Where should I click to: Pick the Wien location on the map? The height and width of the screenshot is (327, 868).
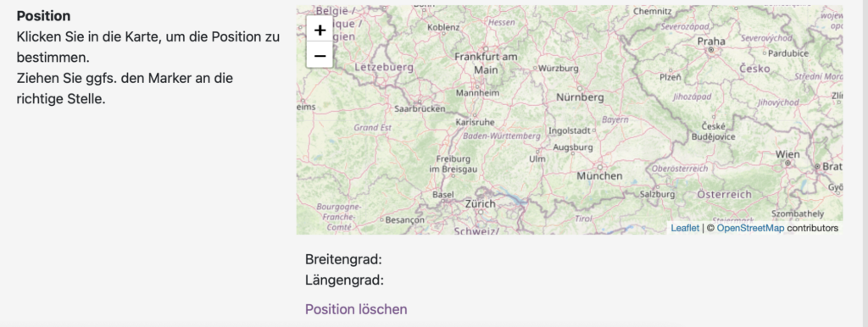[x=787, y=163]
